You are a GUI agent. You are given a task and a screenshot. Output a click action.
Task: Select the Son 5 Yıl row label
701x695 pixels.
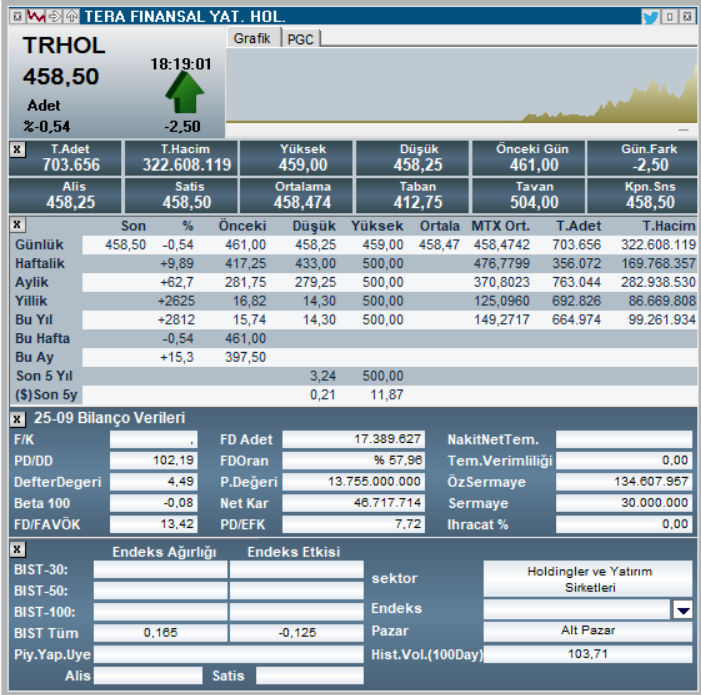[44, 376]
